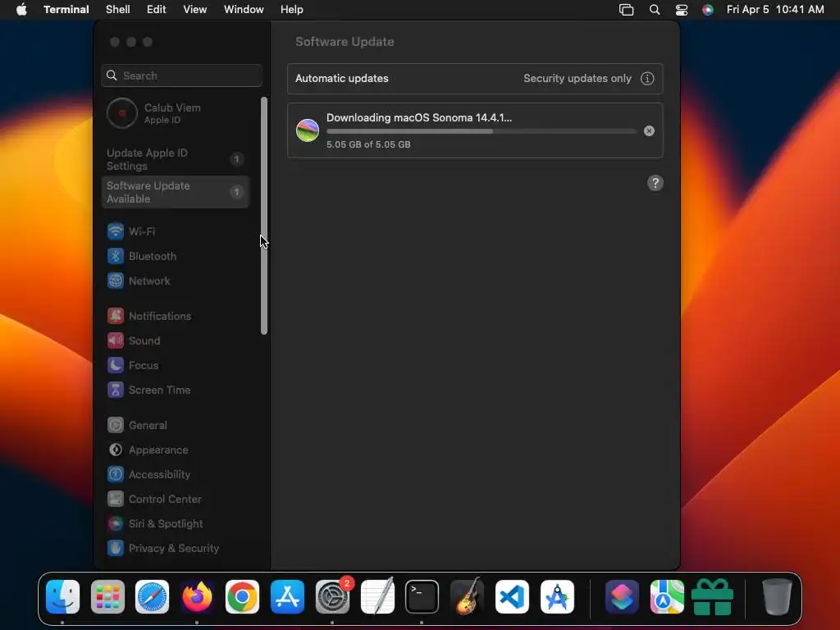Open Spotlight search in menu bar
Screen dimensions: 840x630
click(654, 10)
